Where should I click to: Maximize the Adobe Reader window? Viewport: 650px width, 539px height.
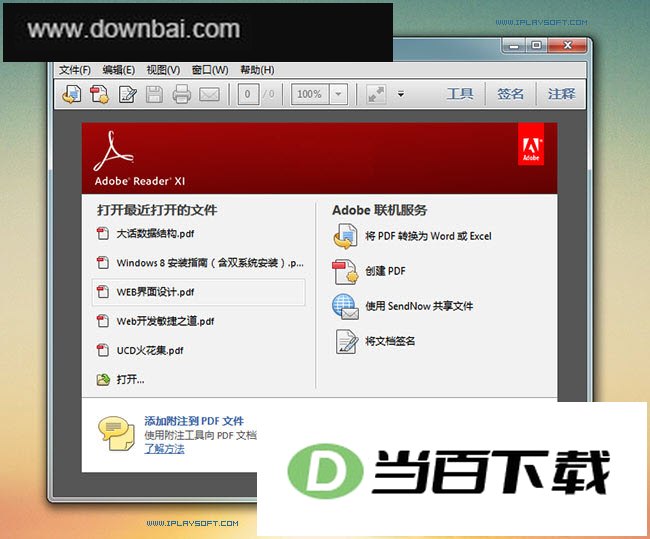(x=536, y=45)
